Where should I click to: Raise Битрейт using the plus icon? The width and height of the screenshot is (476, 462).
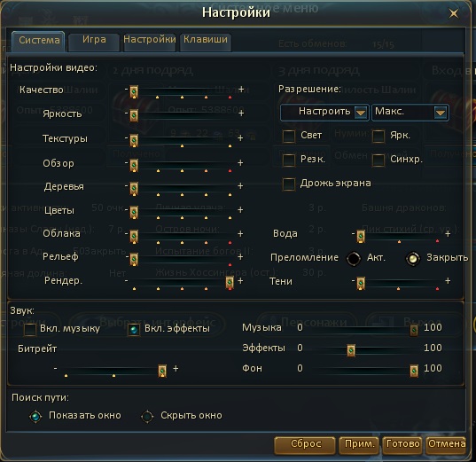click(x=176, y=368)
